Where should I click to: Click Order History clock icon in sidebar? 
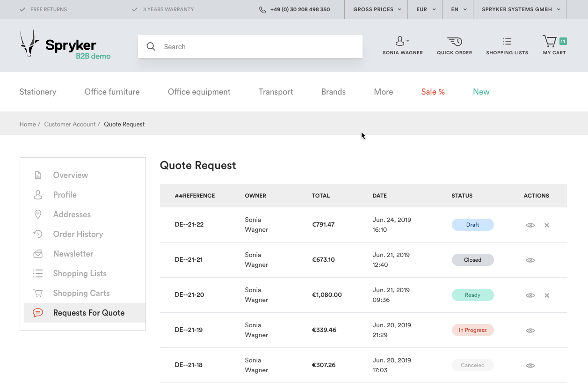(38, 234)
